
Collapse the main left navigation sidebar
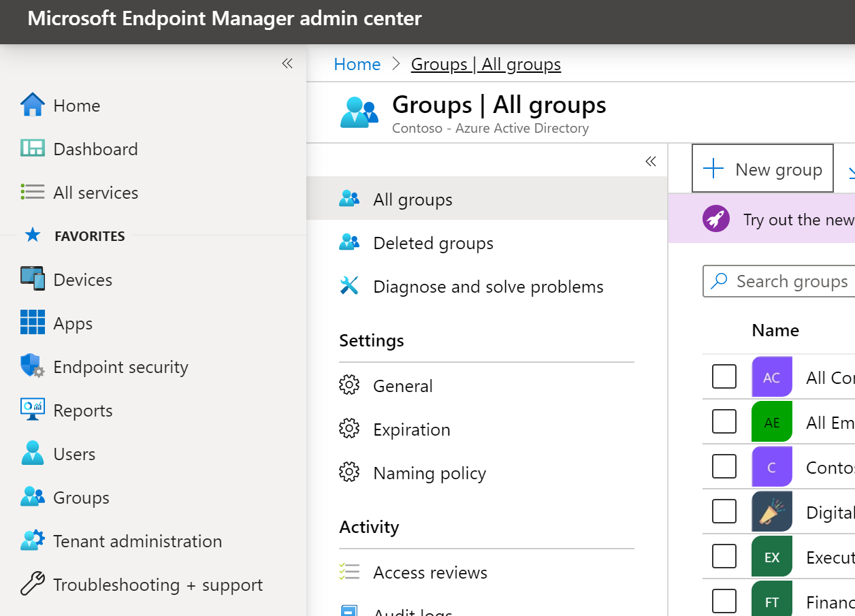[x=287, y=63]
